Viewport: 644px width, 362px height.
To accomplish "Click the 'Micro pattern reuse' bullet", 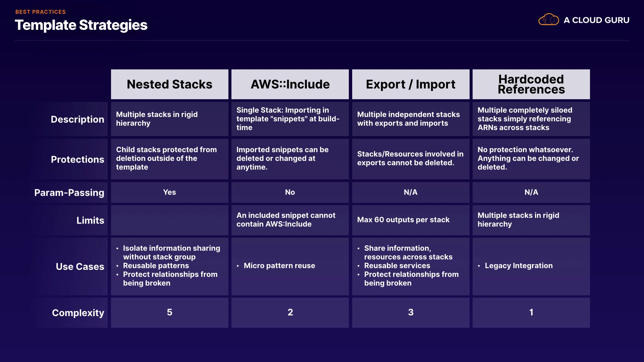I will (x=279, y=266).
